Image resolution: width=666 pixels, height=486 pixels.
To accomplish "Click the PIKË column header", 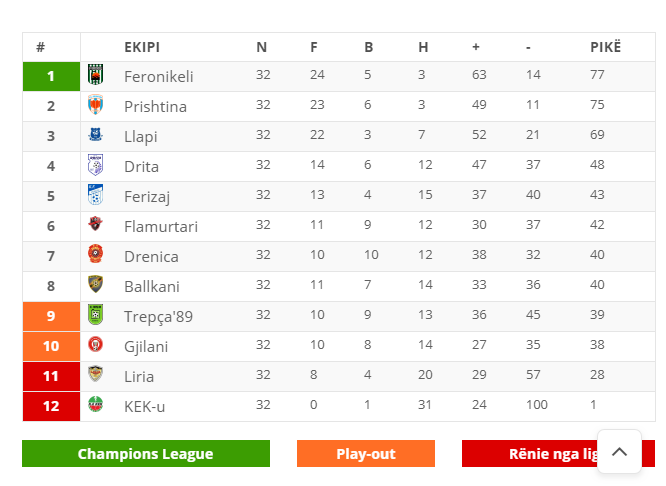I will coord(605,47).
